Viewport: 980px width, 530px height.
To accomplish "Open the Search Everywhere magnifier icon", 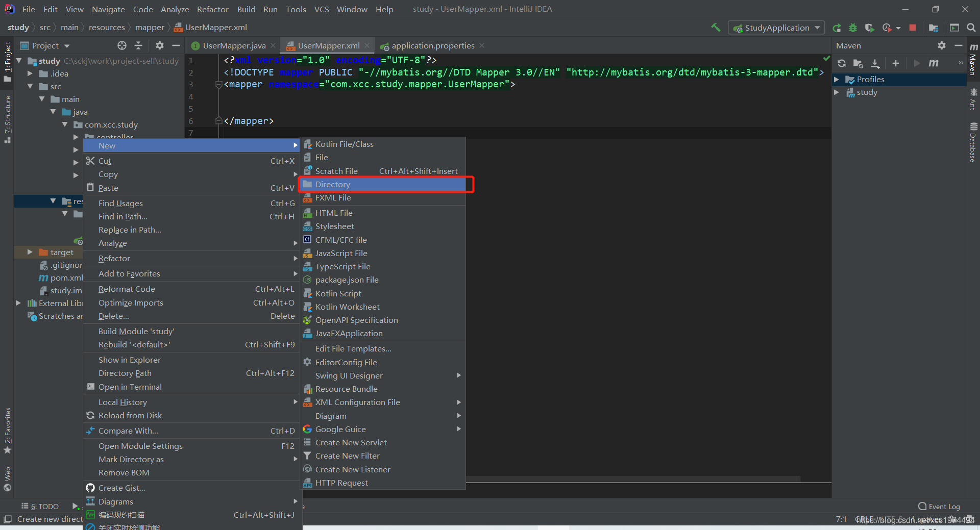I will tap(971, 28).
